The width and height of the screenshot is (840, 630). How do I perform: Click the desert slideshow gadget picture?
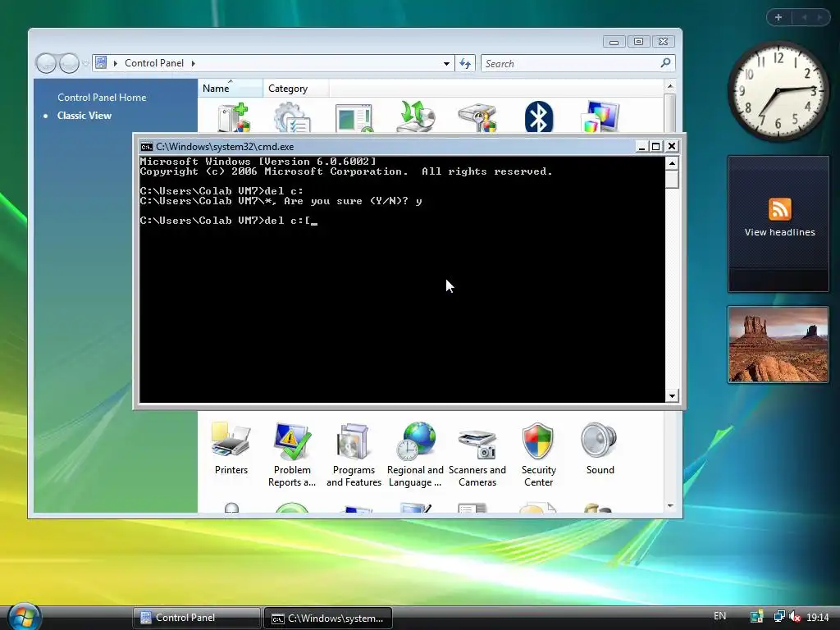(x=778, y=345)
